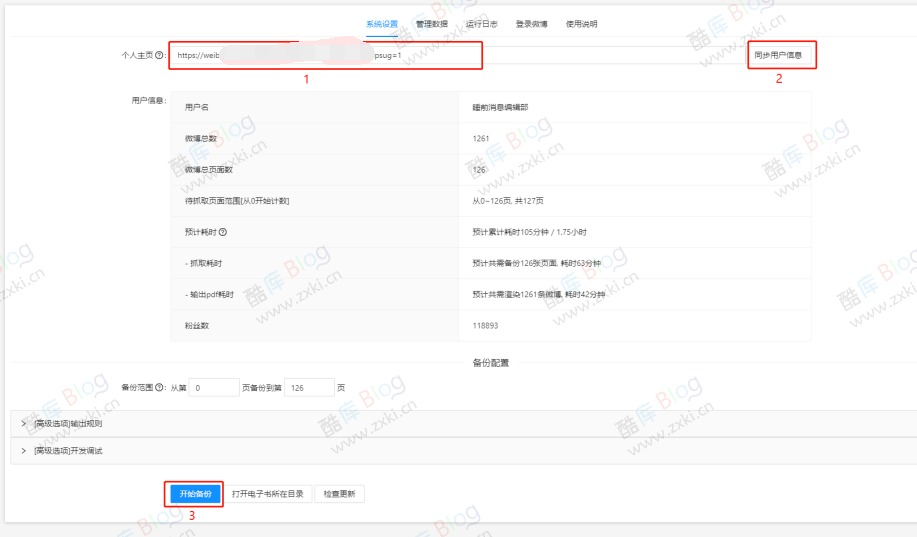Click the 粉丝数 row label

pos(196,326)
